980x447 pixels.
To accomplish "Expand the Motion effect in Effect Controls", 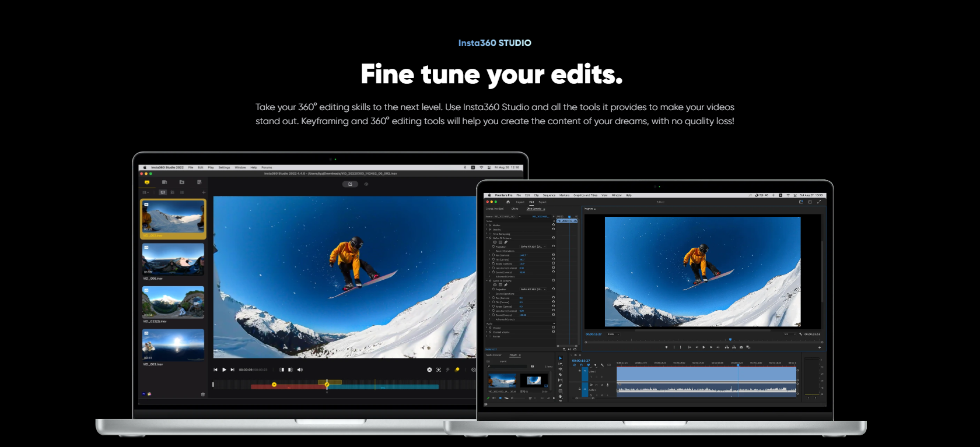I will click(487, 226).
